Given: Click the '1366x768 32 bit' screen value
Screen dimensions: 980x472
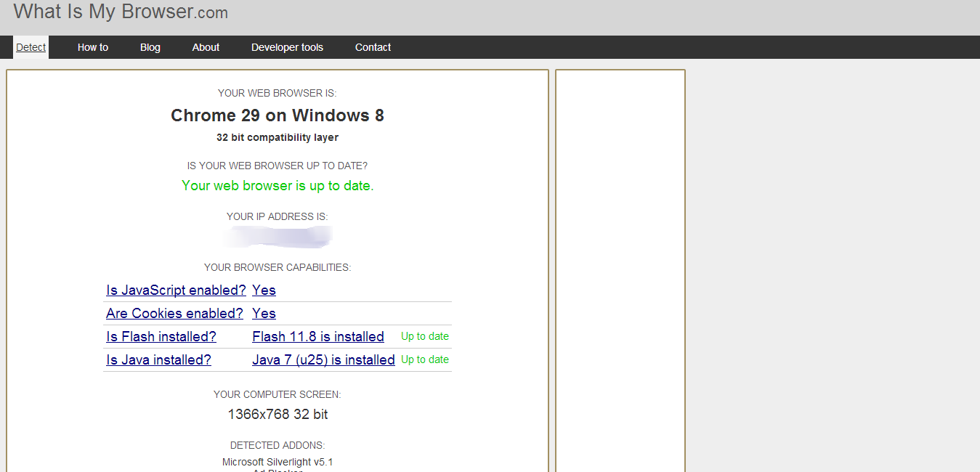Looking at the screenshot, I should [278, 415].
